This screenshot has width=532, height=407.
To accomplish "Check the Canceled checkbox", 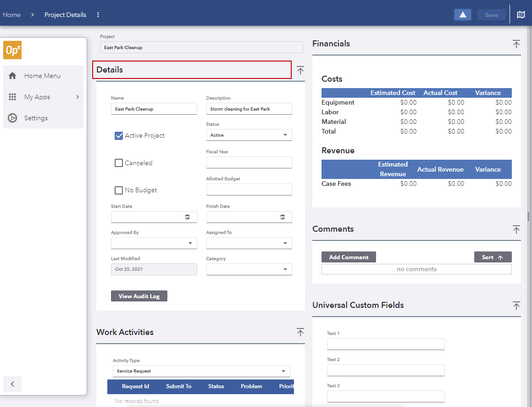I will tap(119, 163).
